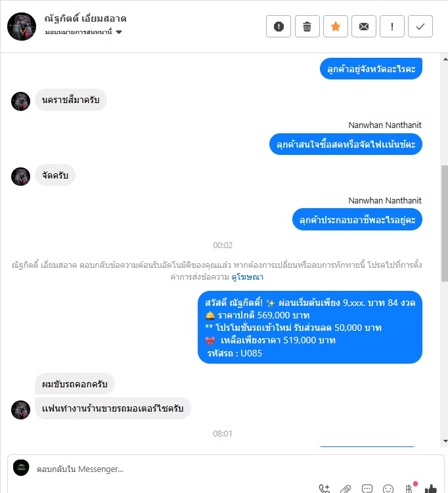
Task: Expand the assign conversation dropdown arrow
Action: click(x=119, y=32)
